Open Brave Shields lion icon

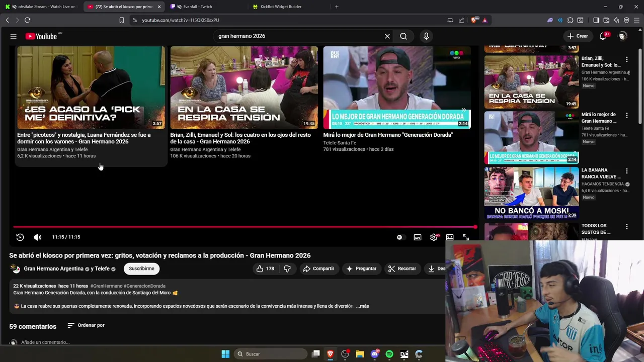pos(474,20)
